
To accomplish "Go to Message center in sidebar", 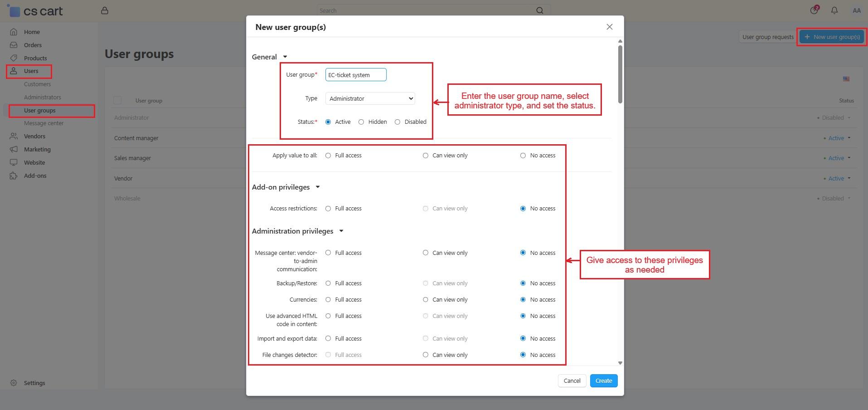I will point(44,123).
